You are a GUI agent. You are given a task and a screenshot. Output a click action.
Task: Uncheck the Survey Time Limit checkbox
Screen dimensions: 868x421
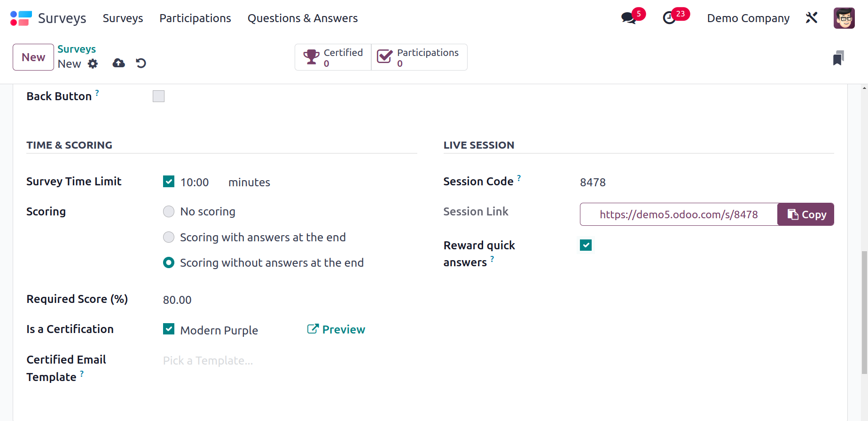pyautogui.click(x=169, y=182)
